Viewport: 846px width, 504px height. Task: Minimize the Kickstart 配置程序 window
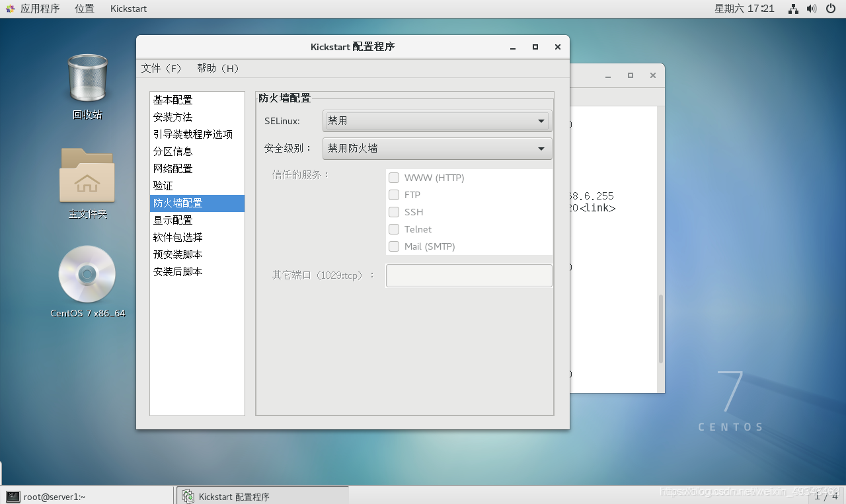pyautogui.click(x=513, y=47)
